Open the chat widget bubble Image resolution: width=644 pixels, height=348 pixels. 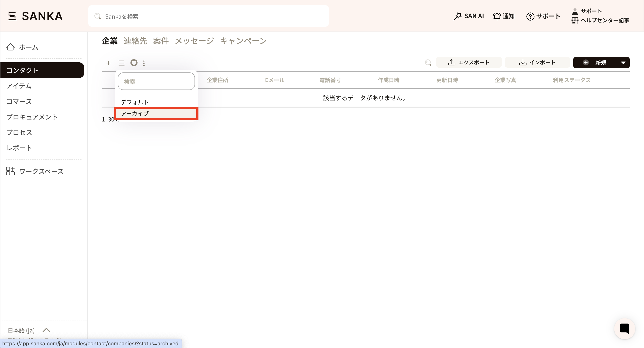(624, 329)
